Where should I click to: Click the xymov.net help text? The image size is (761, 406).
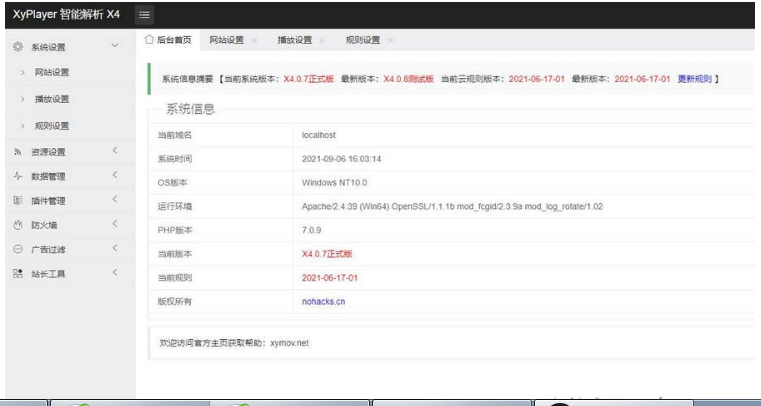click(x=289, y=343)
